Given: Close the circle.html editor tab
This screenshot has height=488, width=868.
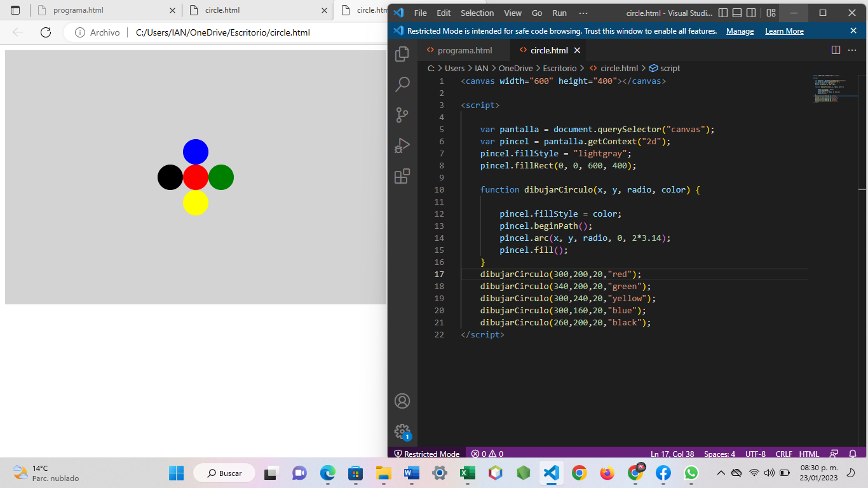Looking at the screenshot, I should (x=577, y=50).
